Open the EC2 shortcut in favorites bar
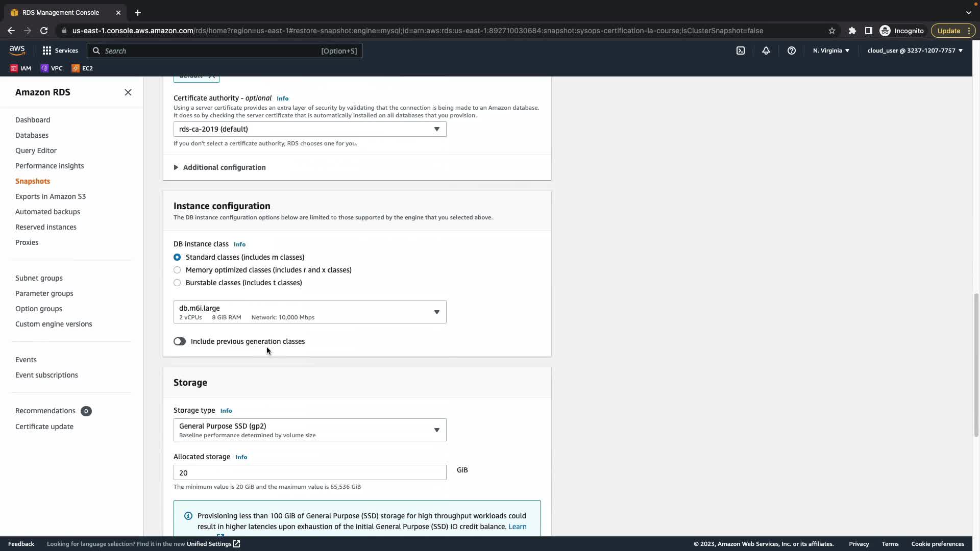Viewport: 980px width, 551px height. pyautogui.click(x=82, y=68)
